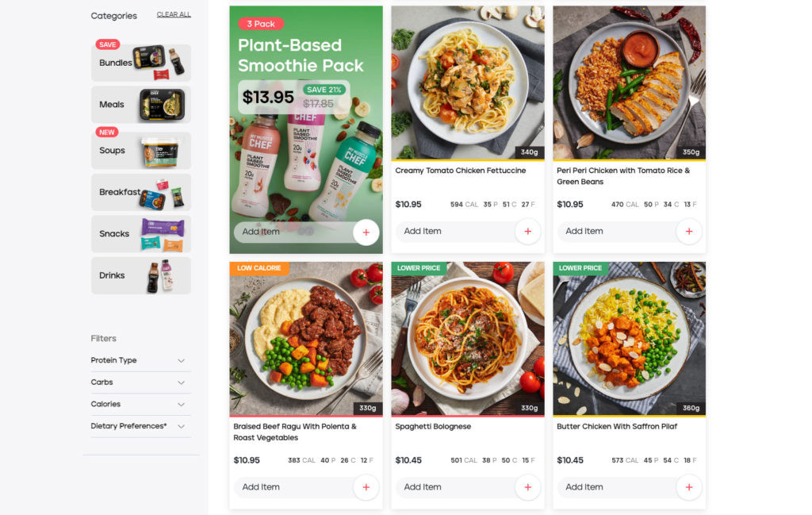
Task: Open the Soups category
Action: click(x=141, y=151)
